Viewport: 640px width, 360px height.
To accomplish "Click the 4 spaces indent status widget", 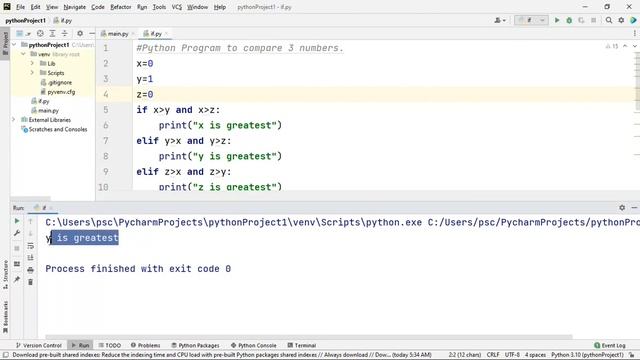I will 535,355.
